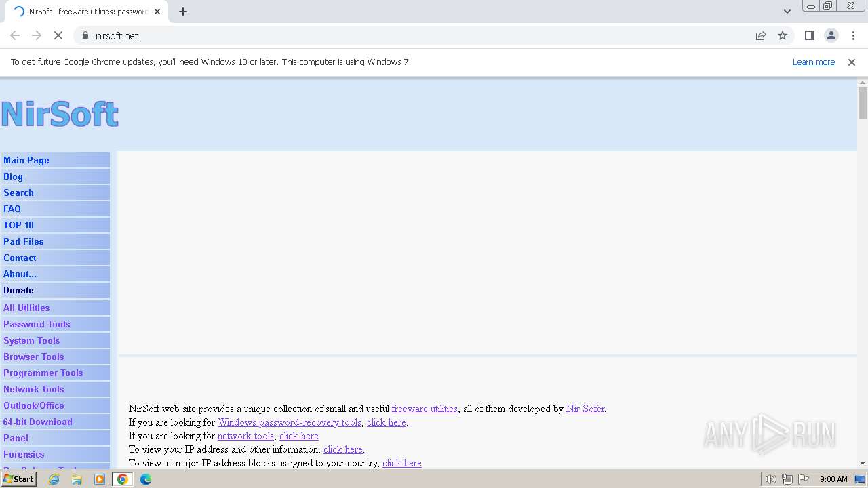The height and width of the screenshot is (488, 868).
Task: Open the Learn more link
Action: pyautogui.click(x=814, y=62)
